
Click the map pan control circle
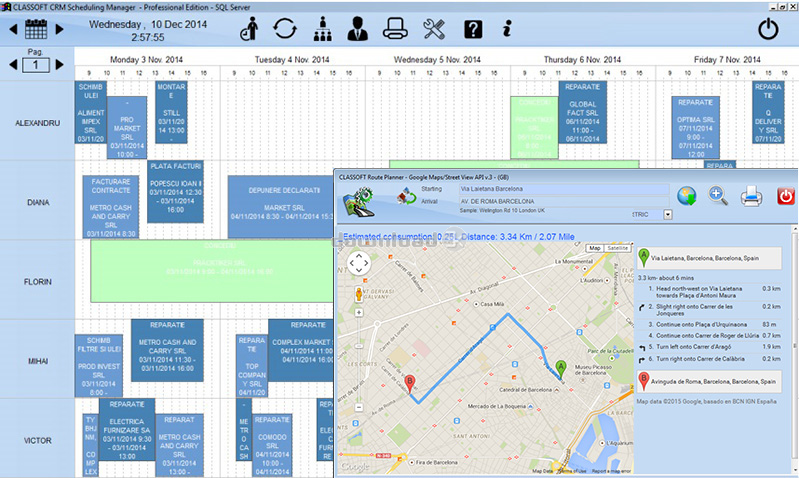pos(359,263)
